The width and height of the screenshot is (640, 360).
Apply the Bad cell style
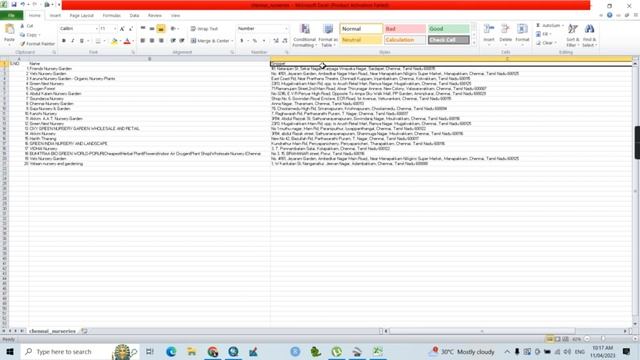405,29
